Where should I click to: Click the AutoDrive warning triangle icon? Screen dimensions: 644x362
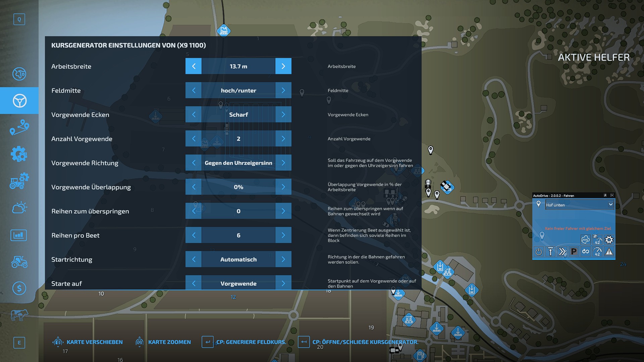coord(609,252)
